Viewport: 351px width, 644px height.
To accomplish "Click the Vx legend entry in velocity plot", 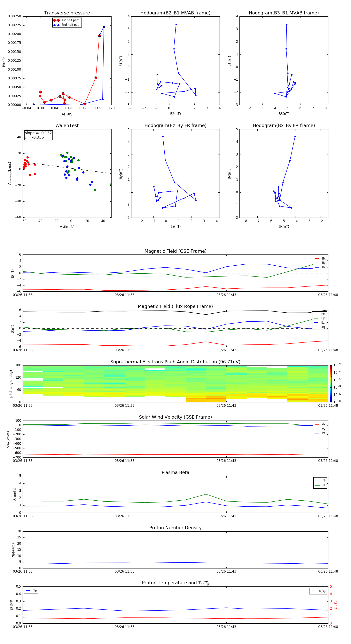I will click(x=320, y=424).
